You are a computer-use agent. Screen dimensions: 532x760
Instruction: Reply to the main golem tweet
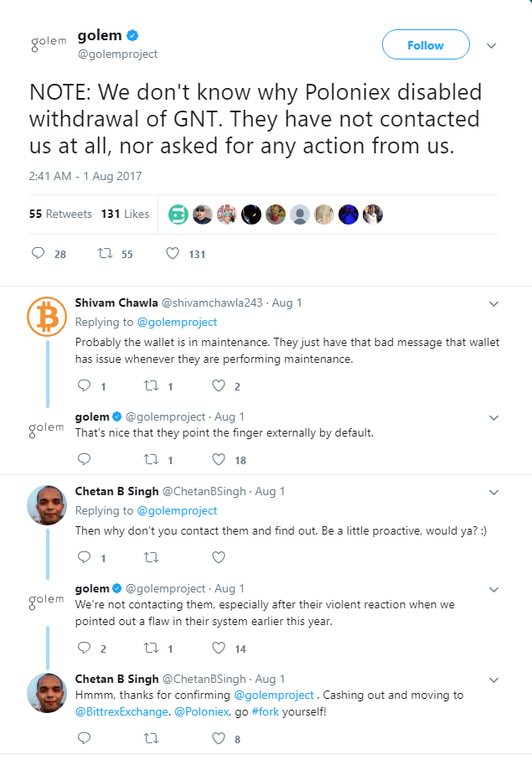coord(39,253)
